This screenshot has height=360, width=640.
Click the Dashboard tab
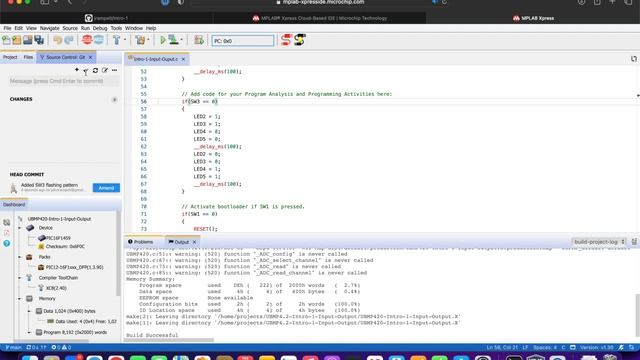(x=14, y=204)
